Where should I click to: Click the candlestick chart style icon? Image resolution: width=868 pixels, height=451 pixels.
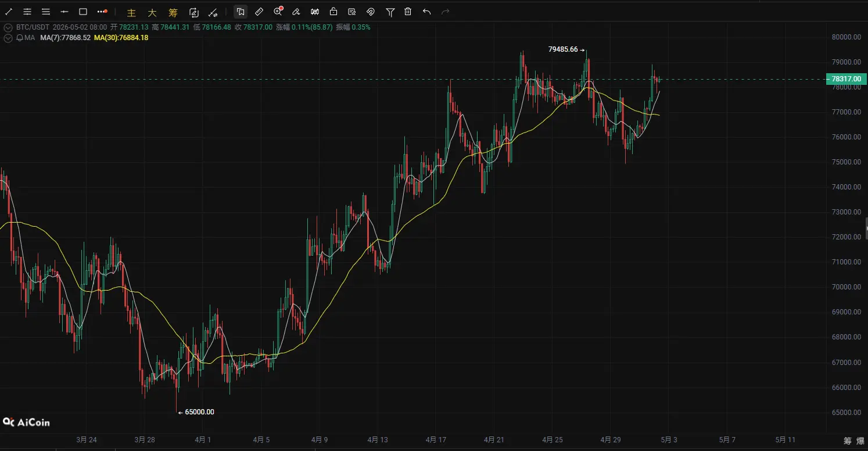(x=315, y=12)
